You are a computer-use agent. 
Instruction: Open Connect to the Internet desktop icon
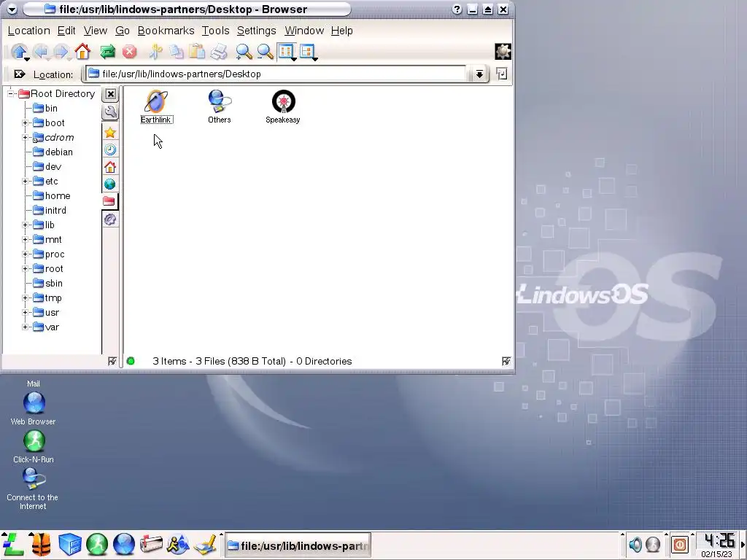click(x=33, y=489)
